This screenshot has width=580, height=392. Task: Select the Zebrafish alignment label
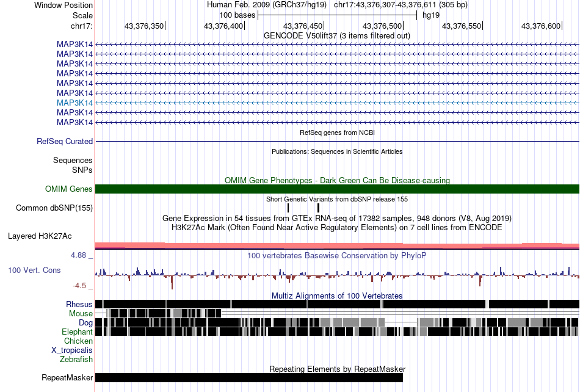click(76, 359)
